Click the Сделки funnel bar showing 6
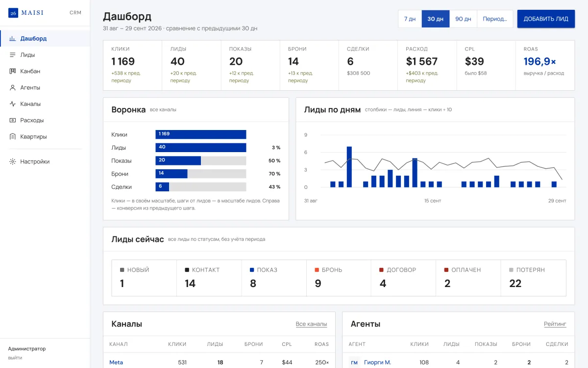Screen dimensions: 588x368 point(162,186)
